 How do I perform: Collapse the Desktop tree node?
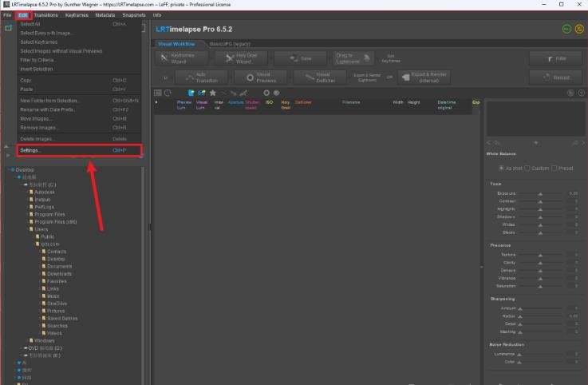point(9,170)
